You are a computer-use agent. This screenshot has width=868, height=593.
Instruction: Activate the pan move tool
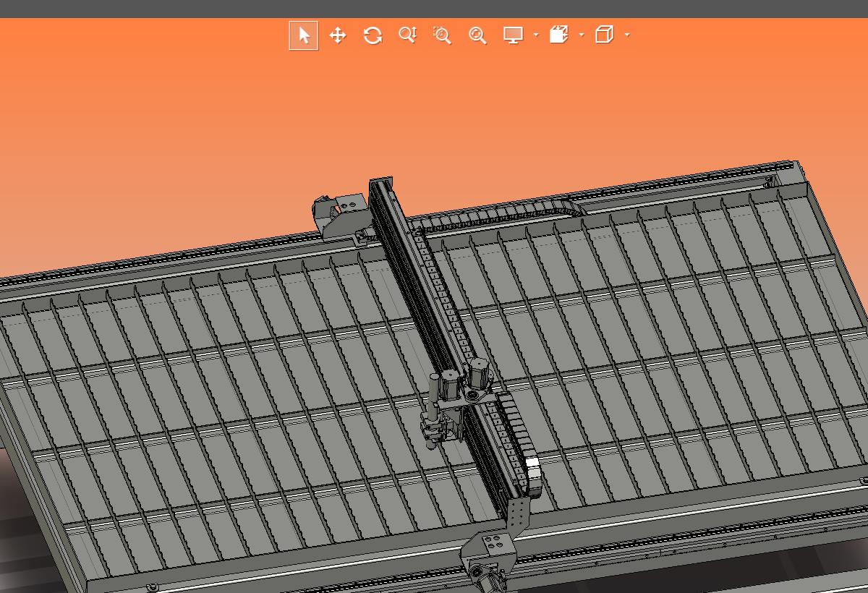pyautogui.click(x=338, y=35)
